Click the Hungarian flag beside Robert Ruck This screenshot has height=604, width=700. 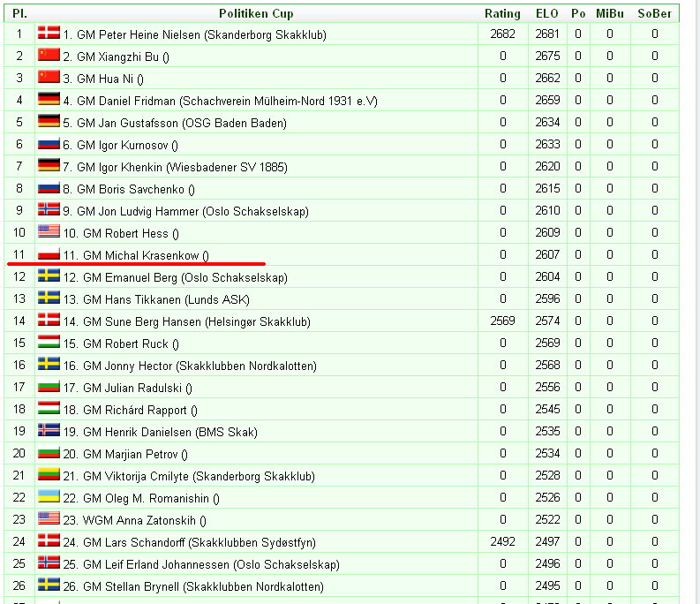(48, 343)
